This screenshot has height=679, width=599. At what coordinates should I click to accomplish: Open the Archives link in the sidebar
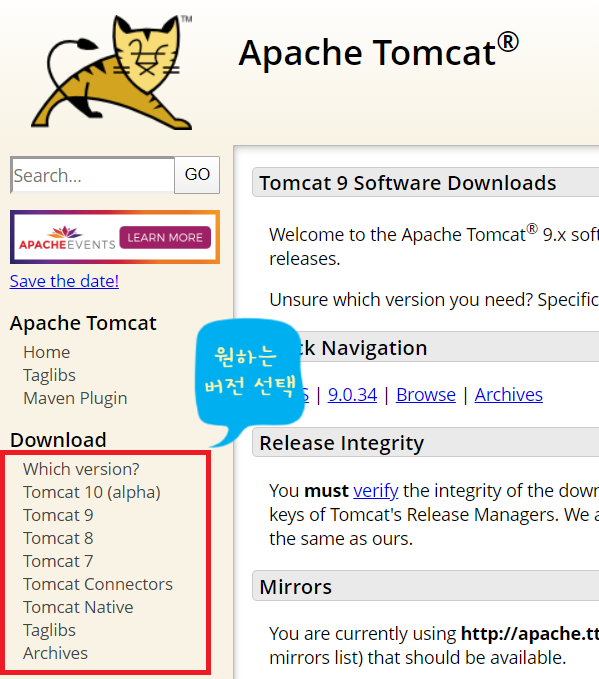[55, 653]
